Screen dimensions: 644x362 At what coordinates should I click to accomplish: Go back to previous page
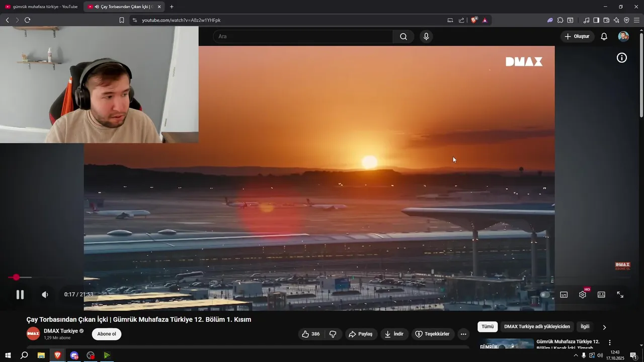pyautogui.click(x=7, y=20)
